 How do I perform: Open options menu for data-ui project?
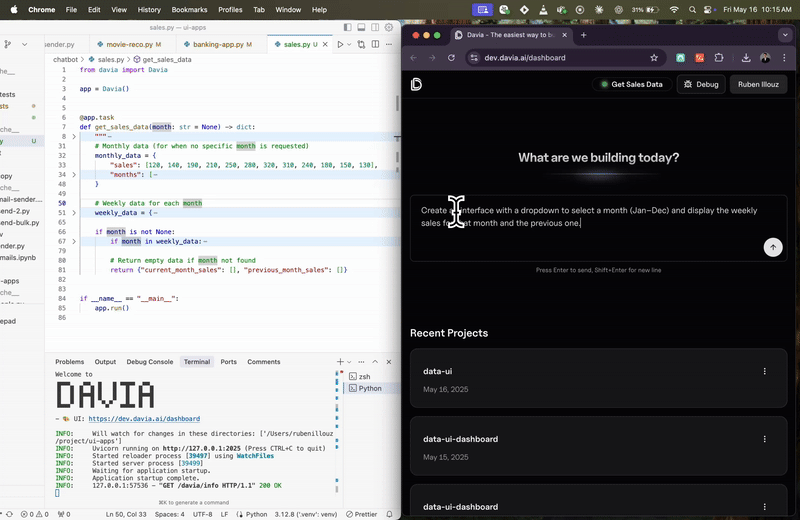point(764,372)
